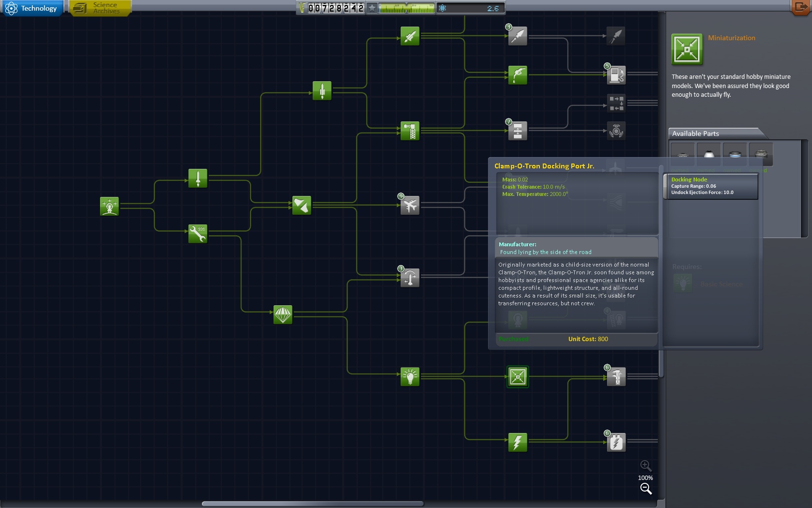Select the gray fuel pump node
The height and width of the screenshot is (508, 812).
coord(616,75)
